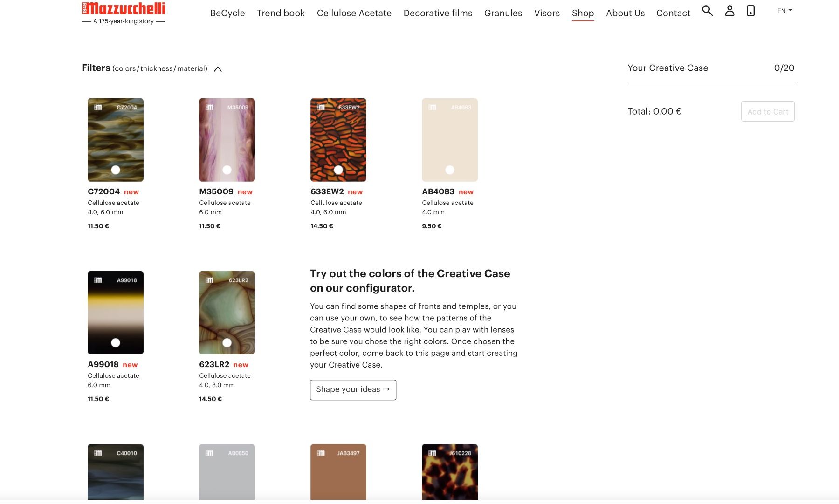Screen dimensions: 839x504
Task: Open the 623LR2 product title link
Action: pyautogui.click(x=214, y=364)
